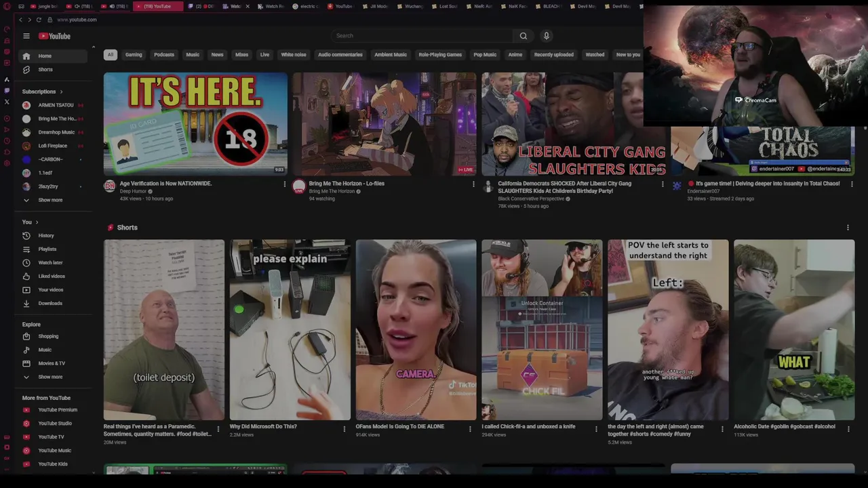Open more options for Age Verification video
Screen dimensions: 868x488
click(285, 184)
